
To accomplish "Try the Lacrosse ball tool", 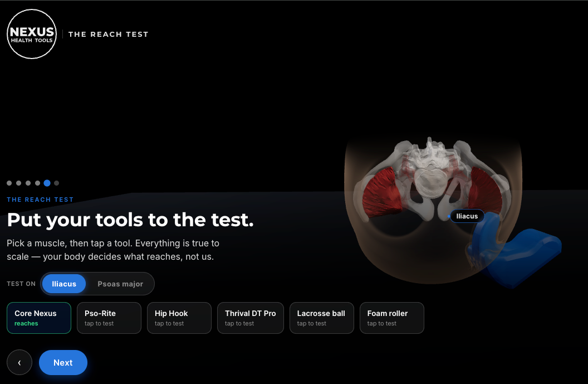I will click(322, 318).
